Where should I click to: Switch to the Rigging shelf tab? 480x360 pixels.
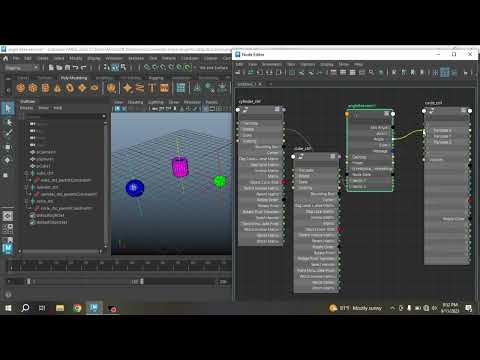(156, 78)
